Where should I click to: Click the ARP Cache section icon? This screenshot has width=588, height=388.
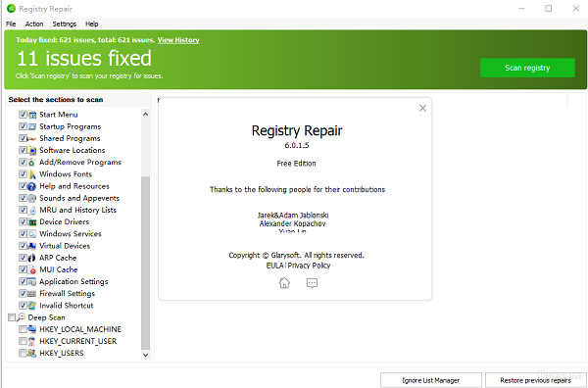32,258
